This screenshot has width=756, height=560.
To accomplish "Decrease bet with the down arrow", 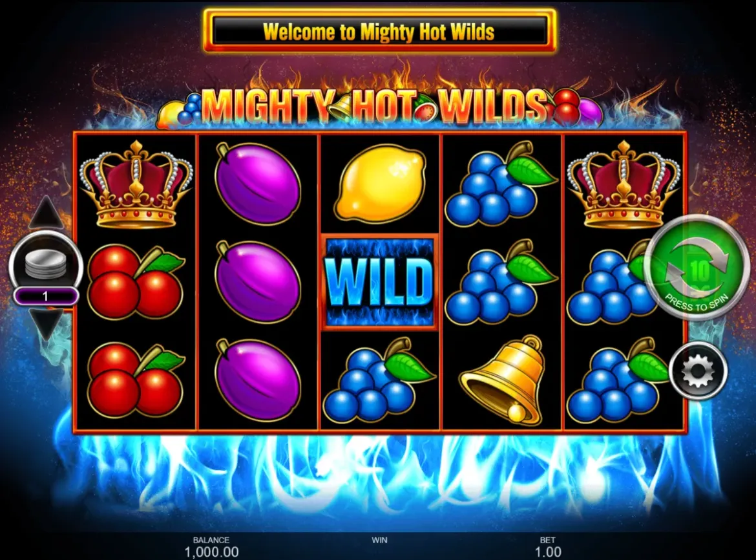I will pos(47,324).
